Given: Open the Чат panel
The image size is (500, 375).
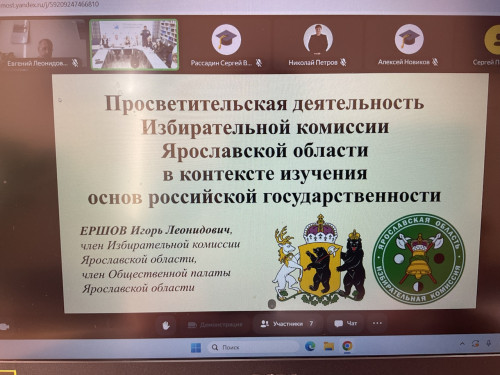Looking at the screenshot, I should [346, 323].
